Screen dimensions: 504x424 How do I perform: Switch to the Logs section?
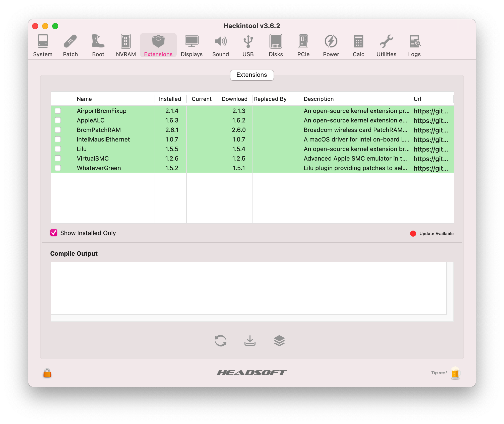pyautogui.click(x=414, y=45)
